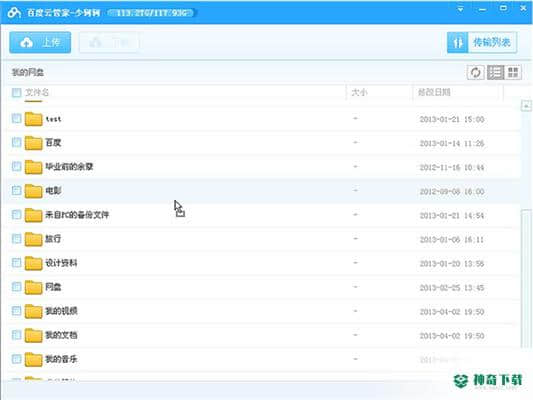Sort by the 文件名 column header
This screenshot has height=400, width=533.
37,92
